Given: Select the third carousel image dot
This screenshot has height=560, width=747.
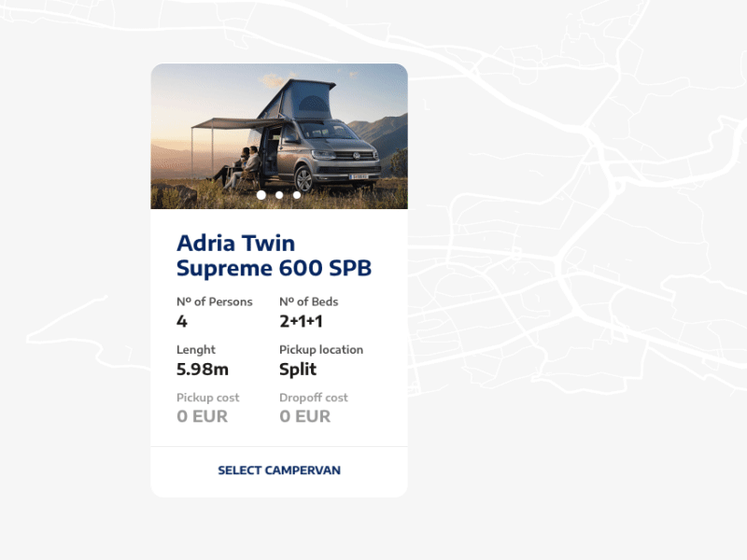Looking at the screenshot, I should [x=297, y=195].
